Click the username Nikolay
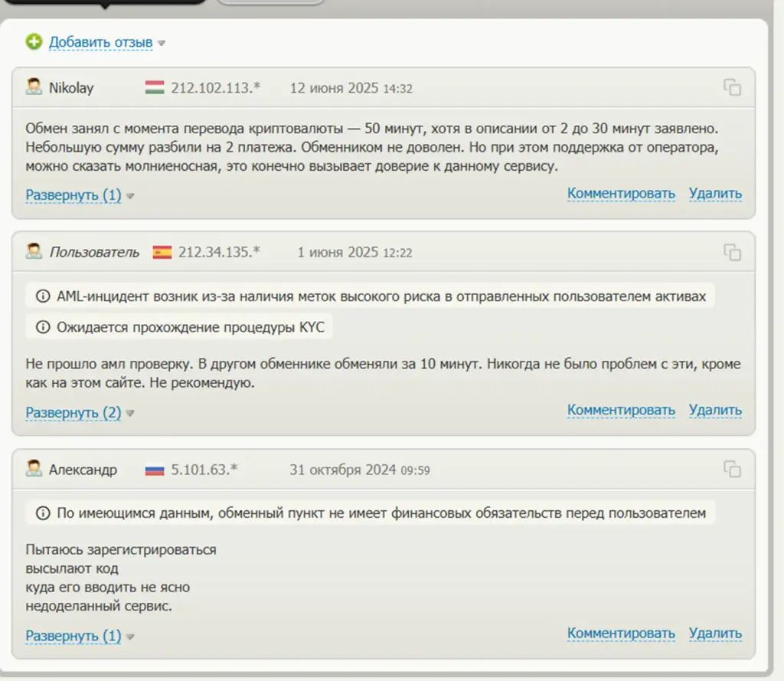The width and height of the screenshot is (784, 681). [x=71, y=88]
